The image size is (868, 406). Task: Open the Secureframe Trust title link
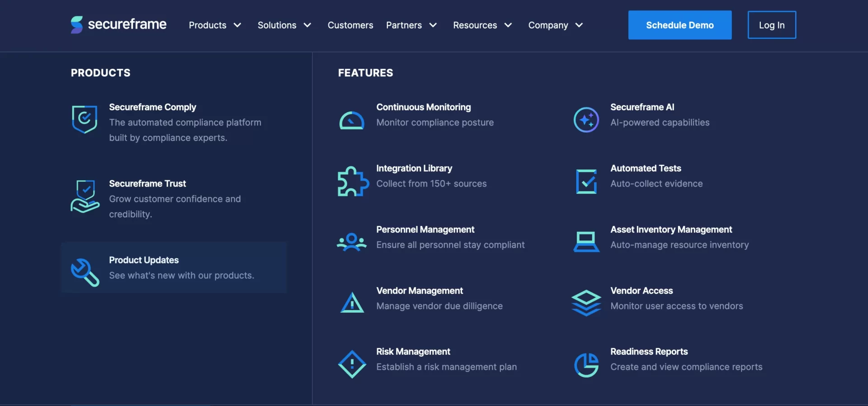click(x=147, y=183)
